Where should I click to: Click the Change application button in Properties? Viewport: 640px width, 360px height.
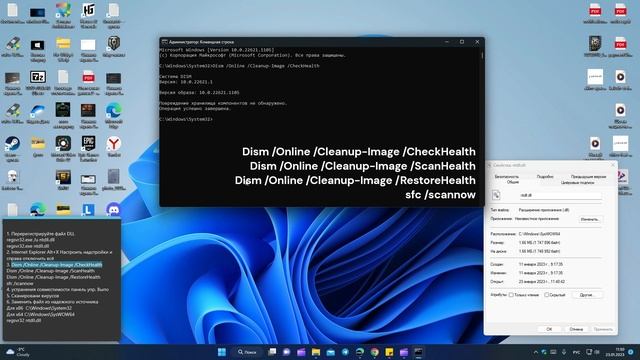coord(590,220)
